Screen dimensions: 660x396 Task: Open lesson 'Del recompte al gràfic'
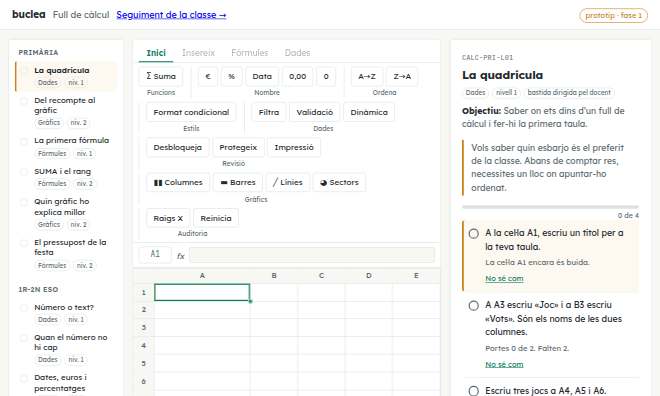(x=66, y=111)
